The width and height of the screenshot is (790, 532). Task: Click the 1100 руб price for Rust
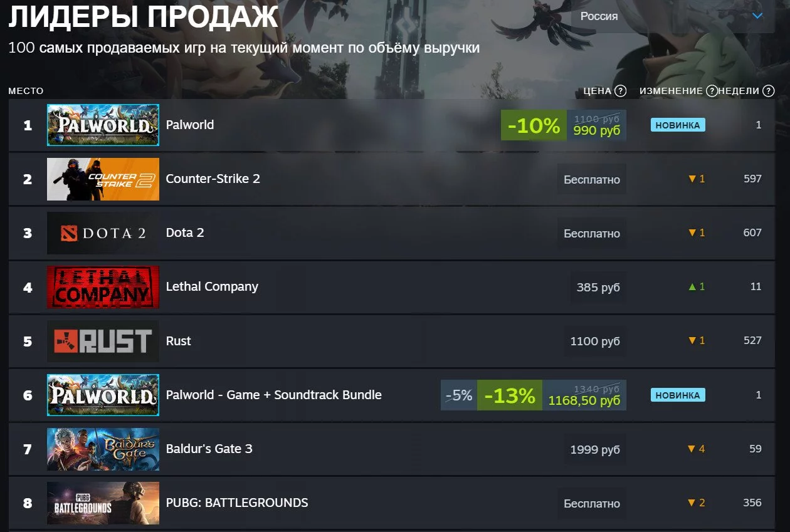click(595, 342)
